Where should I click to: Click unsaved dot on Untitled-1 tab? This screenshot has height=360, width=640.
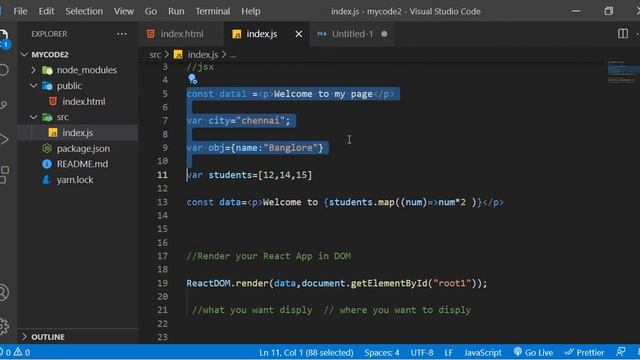click(384, 34)
